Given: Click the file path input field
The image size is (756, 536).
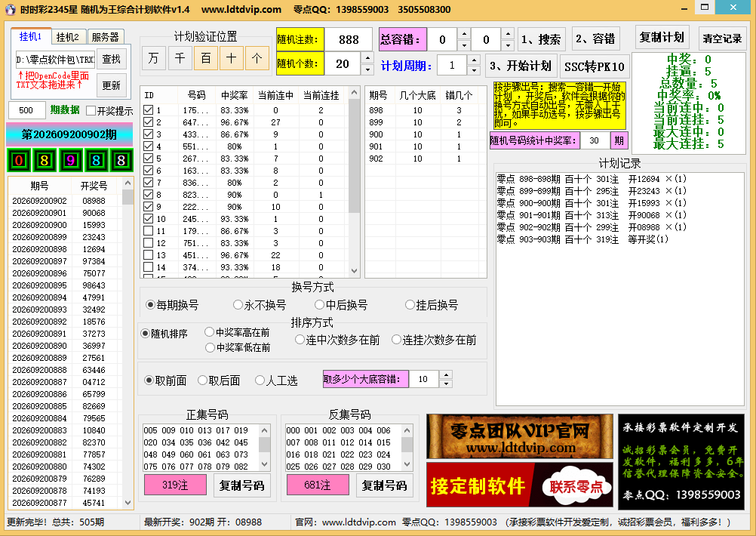Looking at the screenshot, I should point(55,60).
